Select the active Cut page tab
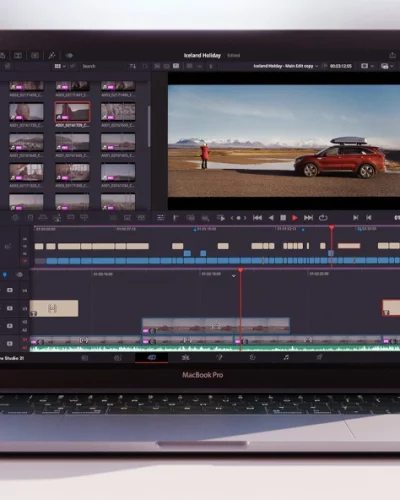400x500 pixels. tap(151, 357)
